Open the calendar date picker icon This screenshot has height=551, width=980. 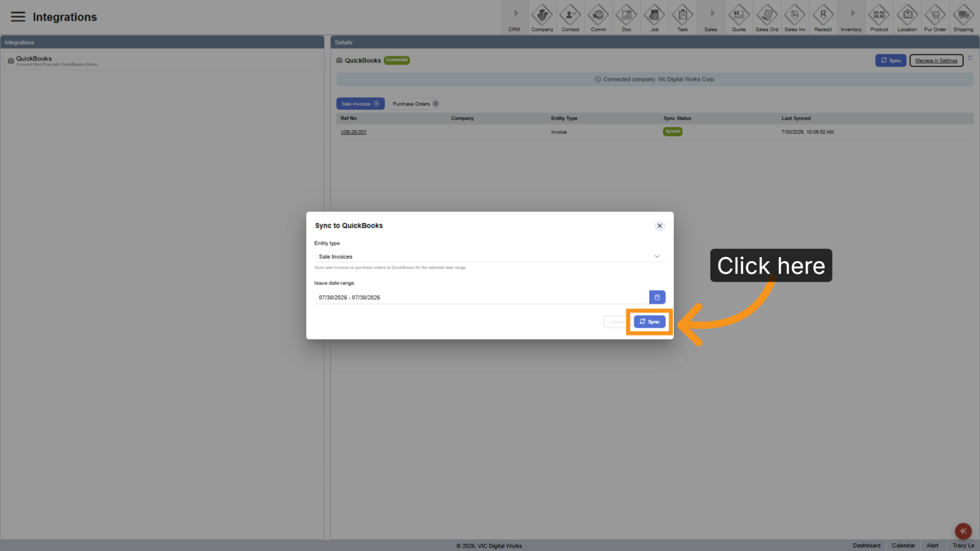[657, 297]
